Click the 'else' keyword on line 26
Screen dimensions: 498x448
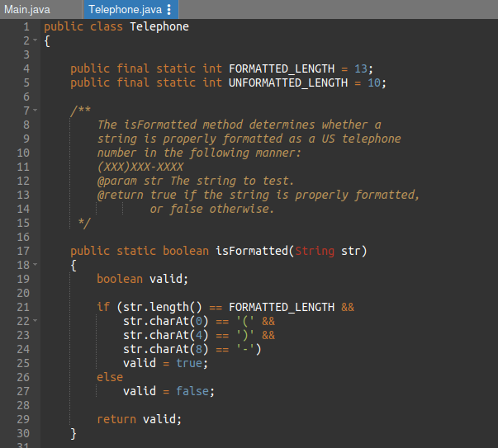pyautogui.click(x=110, y=377)
